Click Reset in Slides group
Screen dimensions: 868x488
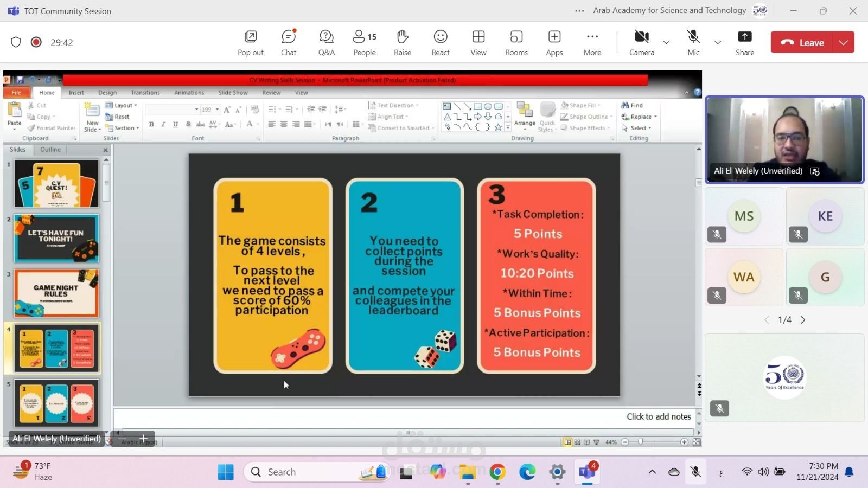tap(118, 117)
